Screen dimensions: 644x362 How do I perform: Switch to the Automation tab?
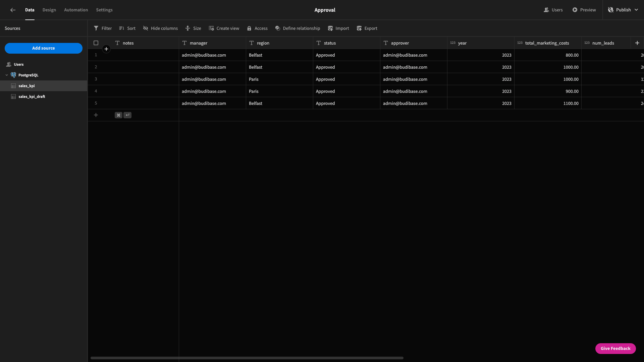[x=76, y=10]
